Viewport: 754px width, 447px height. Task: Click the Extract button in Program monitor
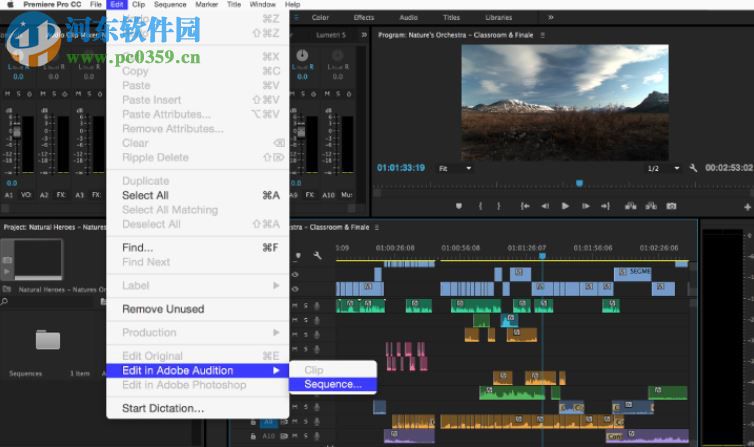click(x=651, y=206)
